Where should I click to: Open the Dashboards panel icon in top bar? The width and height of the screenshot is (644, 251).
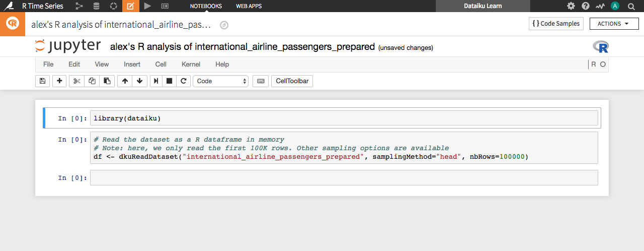(x=165, y=6)
